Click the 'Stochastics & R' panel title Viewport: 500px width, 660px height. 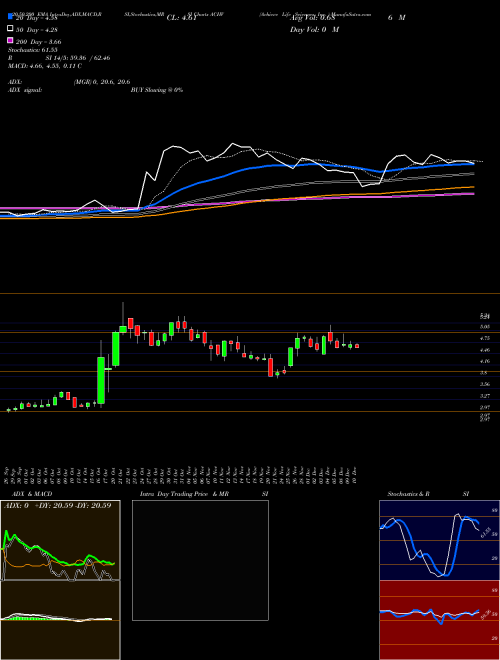[408, 494]
